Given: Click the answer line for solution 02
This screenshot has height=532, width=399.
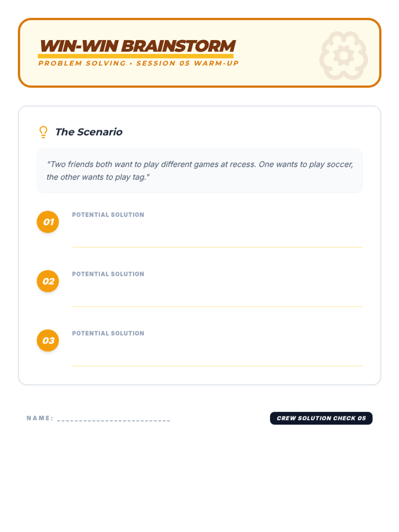Looking at the screenshot, I should point(217,306).
